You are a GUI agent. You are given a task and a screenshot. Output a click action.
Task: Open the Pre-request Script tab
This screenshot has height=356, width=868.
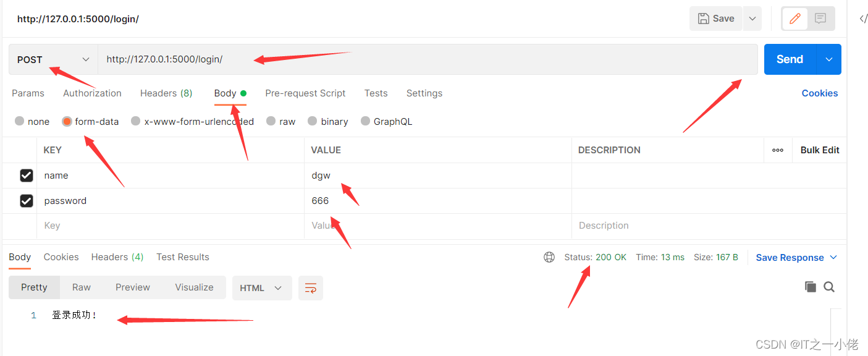[x=305, y=93]
